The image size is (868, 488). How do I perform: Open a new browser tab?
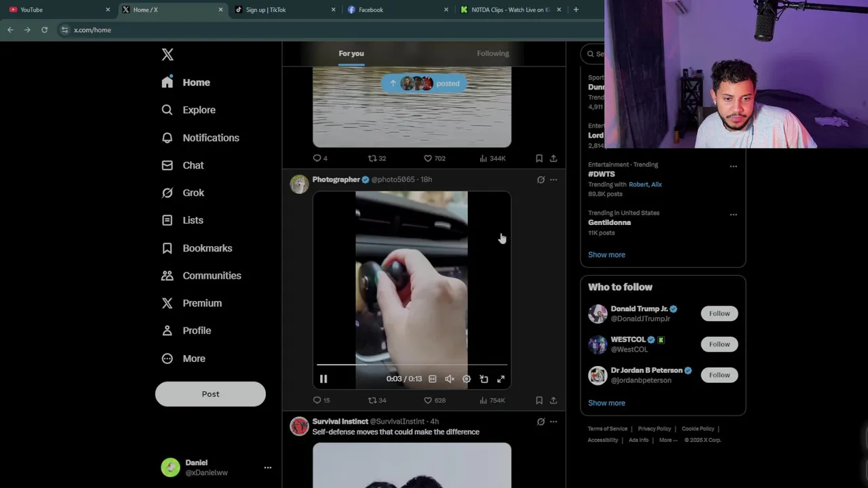click(x=576, y=9)
